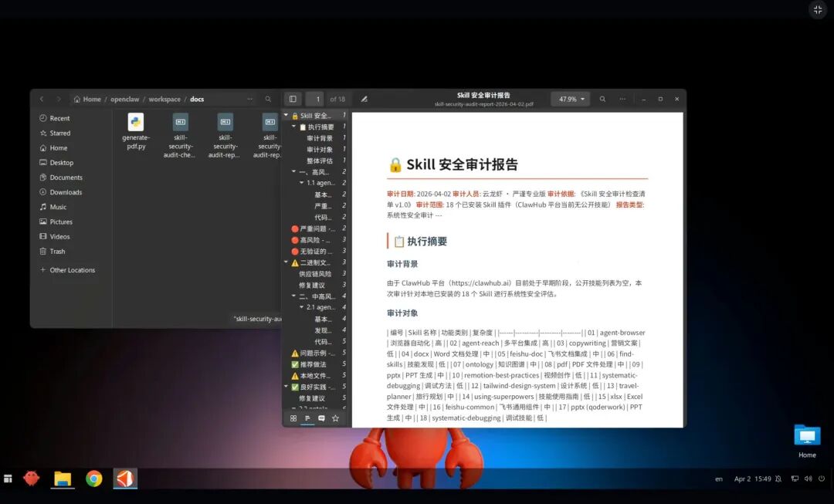Image resolution: width=834 pixels, height=504 pixels.
Task: Open the power menu in system tray
Action: point(822,479)
